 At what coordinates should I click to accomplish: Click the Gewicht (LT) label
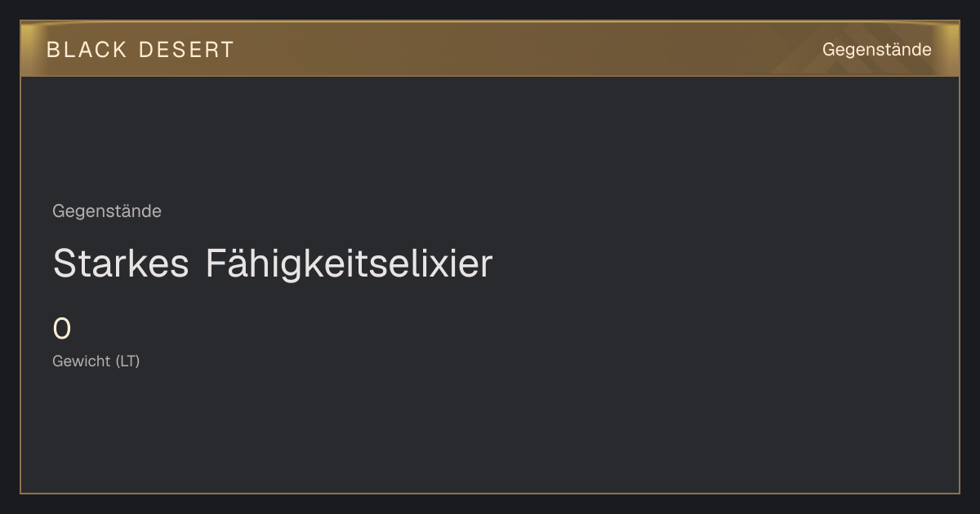coord(96,361)
